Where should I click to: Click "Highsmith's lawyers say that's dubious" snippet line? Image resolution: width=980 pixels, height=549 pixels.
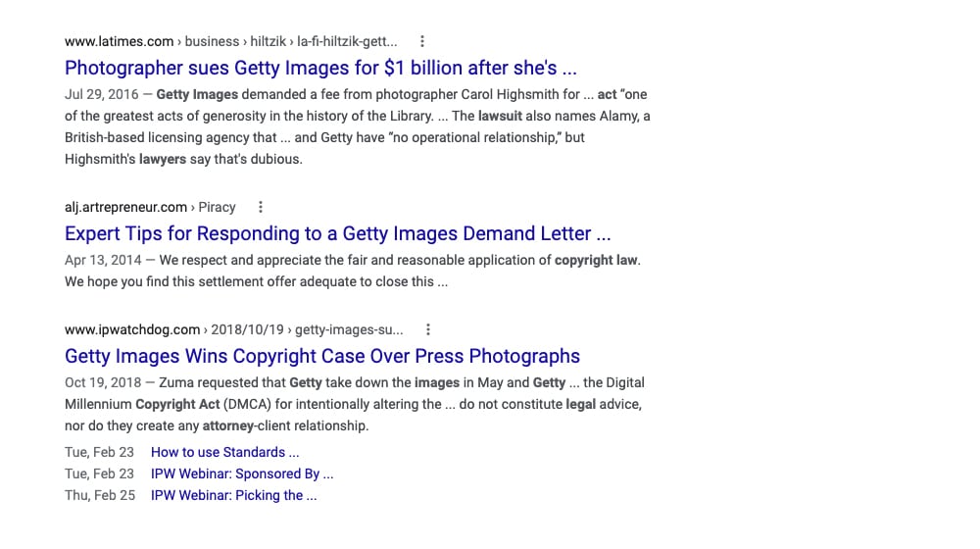[183, 159]
